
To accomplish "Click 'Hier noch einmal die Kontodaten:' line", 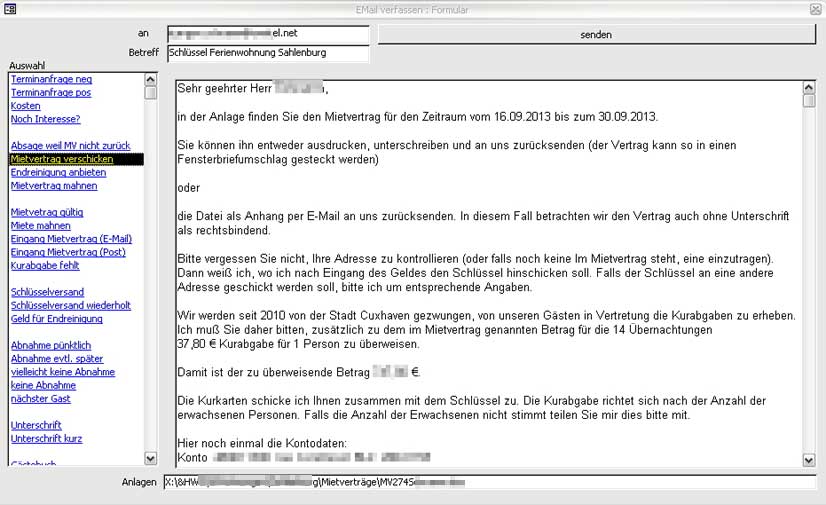I will (x=262, y=443).
